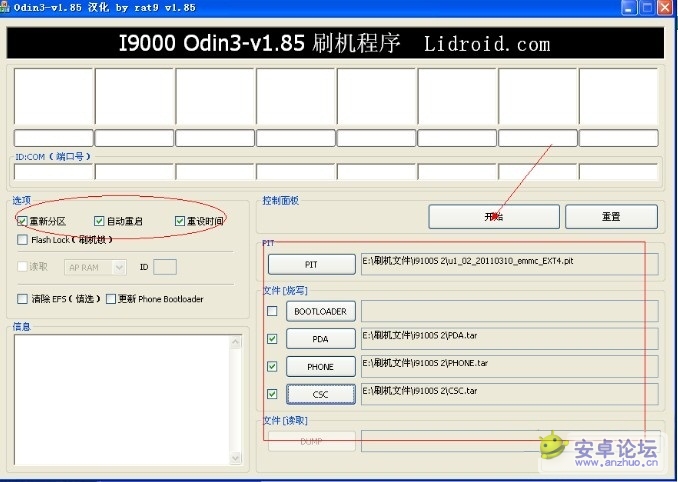Click the PDA browse button

click(x=321, y=339)
